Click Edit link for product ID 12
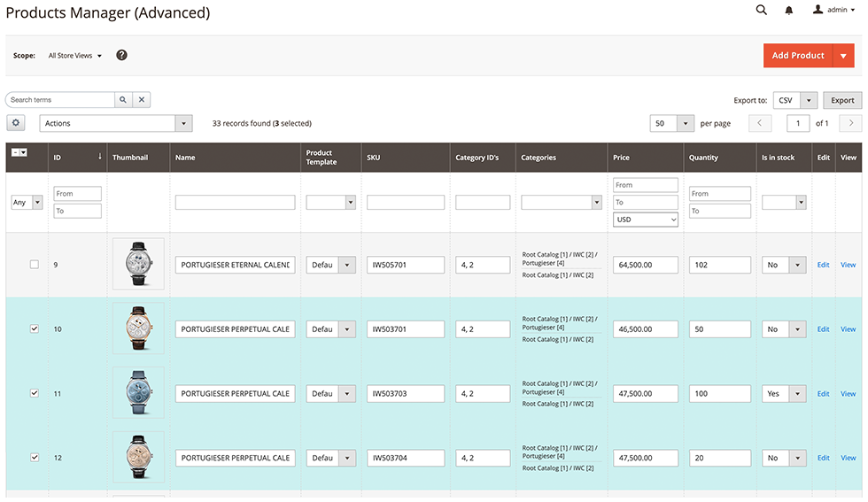The image size is (868, 502). point(823,458)
